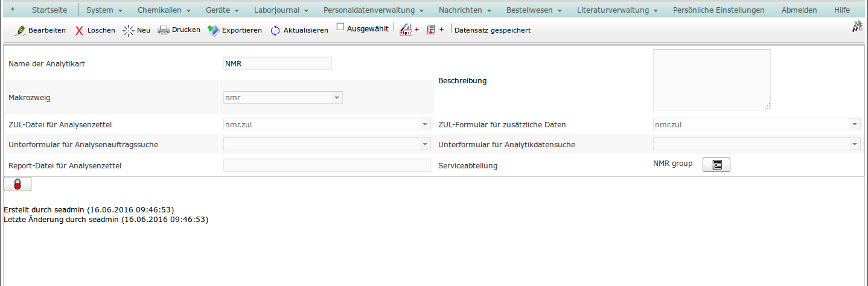Open ZUL-Formular für zusätzliche Daten dropdown
This screenshot has height=286, width=868.
tap(854, 124)
